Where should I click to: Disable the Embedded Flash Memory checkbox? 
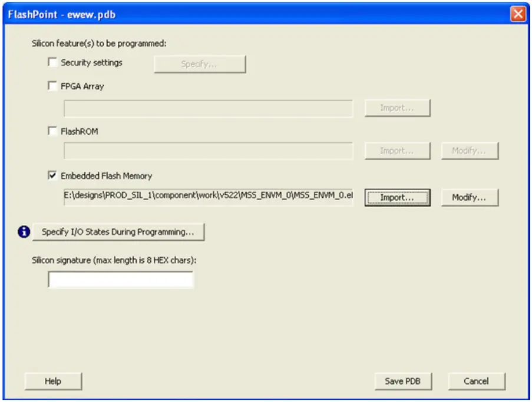click(53, 175)
